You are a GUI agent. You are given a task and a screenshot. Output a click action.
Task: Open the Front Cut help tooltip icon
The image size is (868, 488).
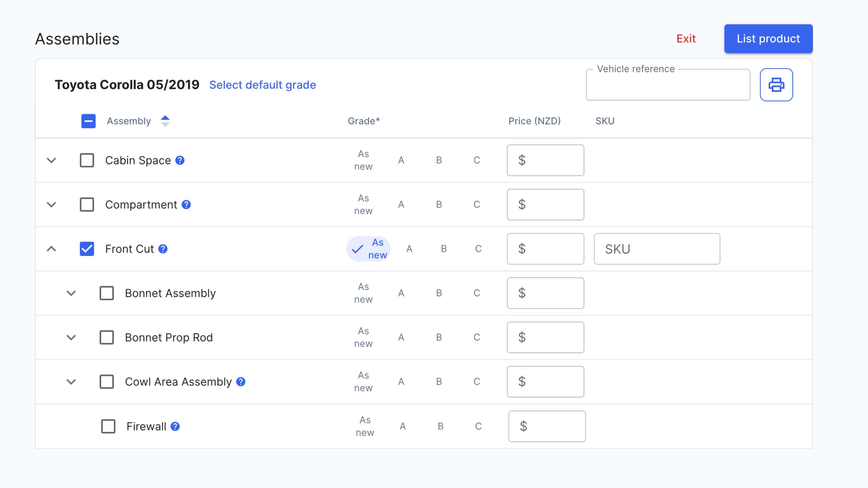pyautogui.click(x=163, y=249)
